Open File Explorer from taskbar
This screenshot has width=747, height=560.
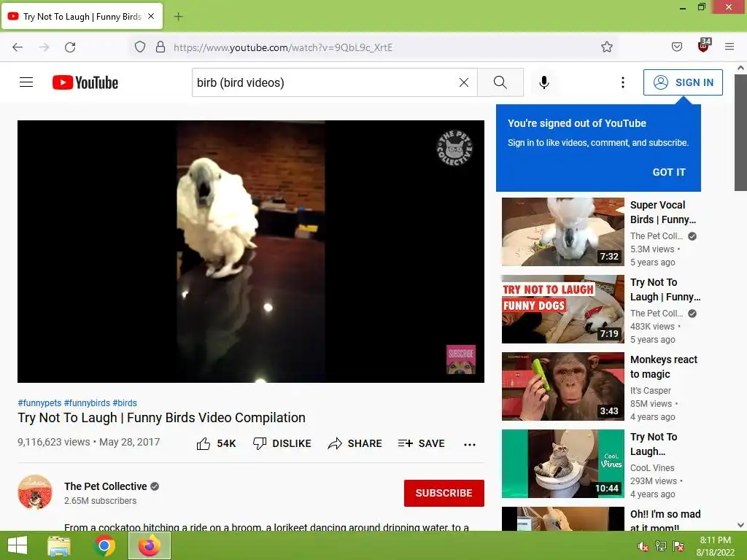click(59, 545)
